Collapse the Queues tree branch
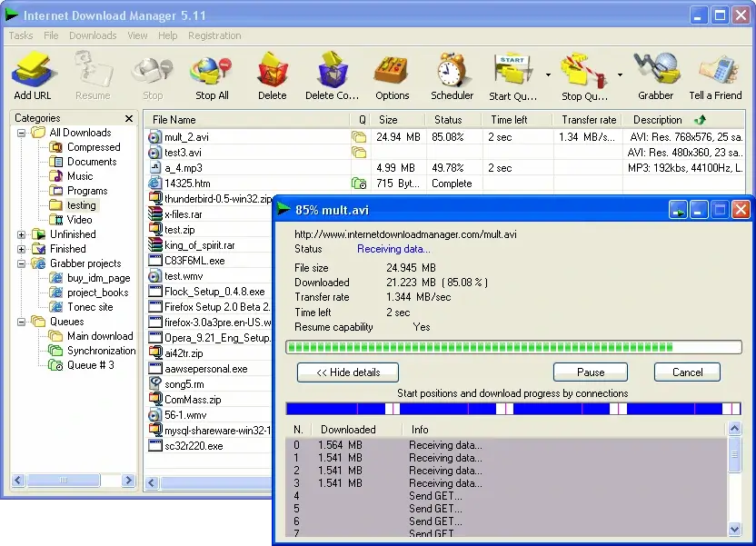Image resolution: width=756 pixels, height=546 pixels. click(x=20, y=321)
